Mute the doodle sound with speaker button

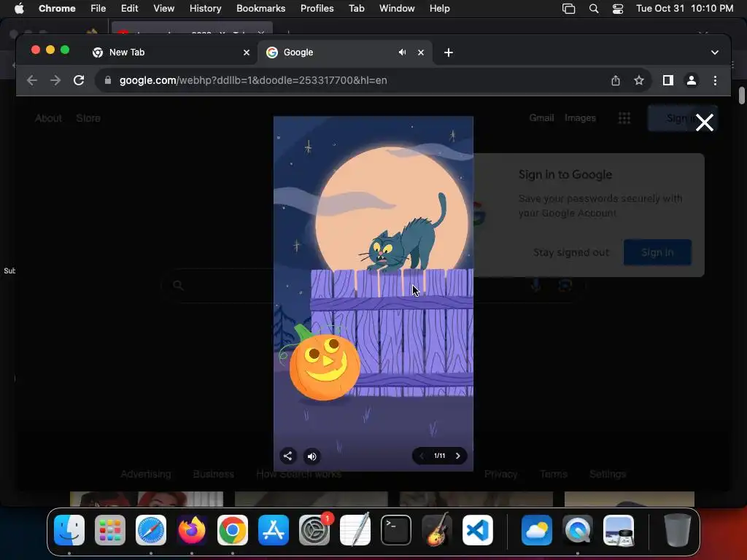(312, 456)
